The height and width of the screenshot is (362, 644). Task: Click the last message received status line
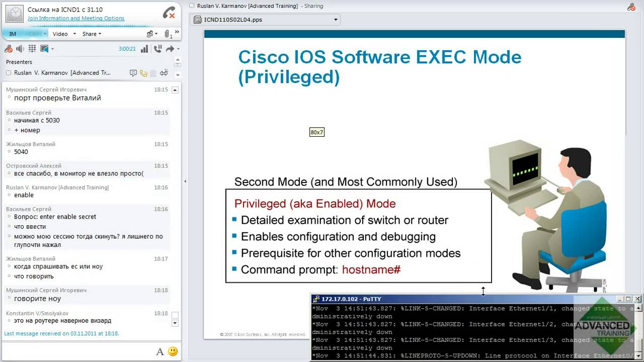pyautogui.click(x=61, y=333)
